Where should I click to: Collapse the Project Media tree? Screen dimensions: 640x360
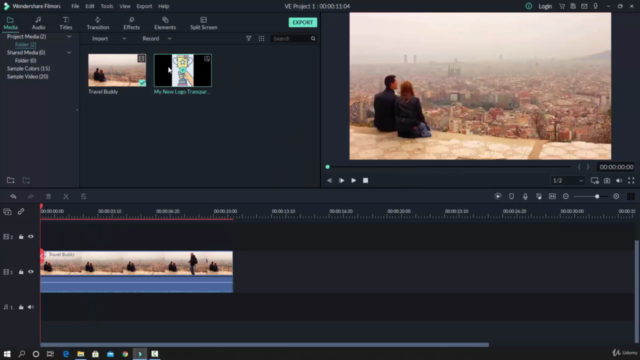(x=69, y=36)
